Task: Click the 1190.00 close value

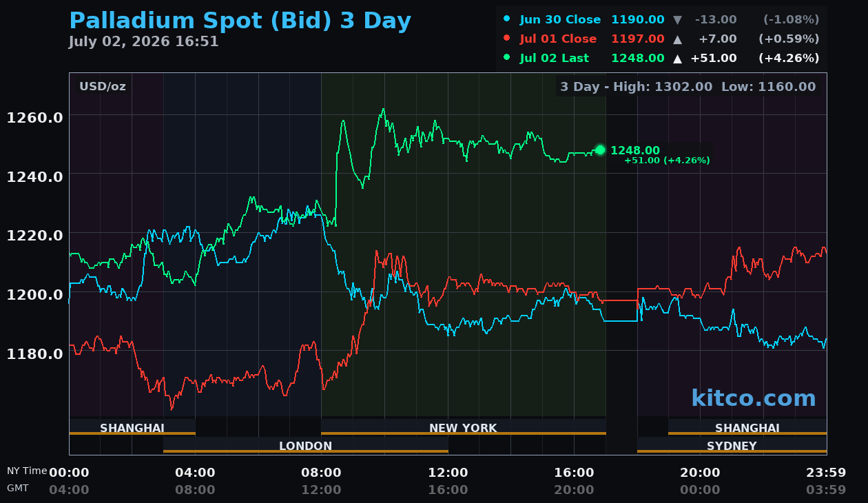Action: pos(638,20)
